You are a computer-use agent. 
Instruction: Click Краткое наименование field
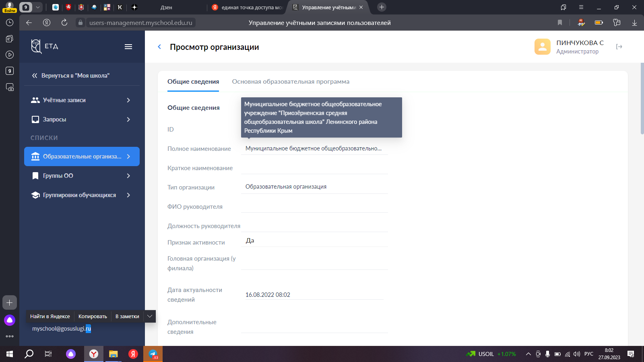coord(314,168)
